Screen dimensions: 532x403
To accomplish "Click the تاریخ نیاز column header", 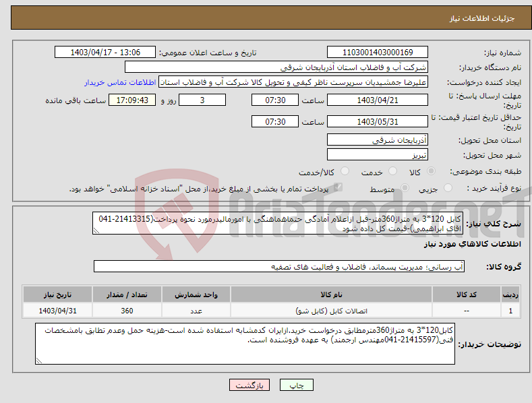I will (58, 294).
